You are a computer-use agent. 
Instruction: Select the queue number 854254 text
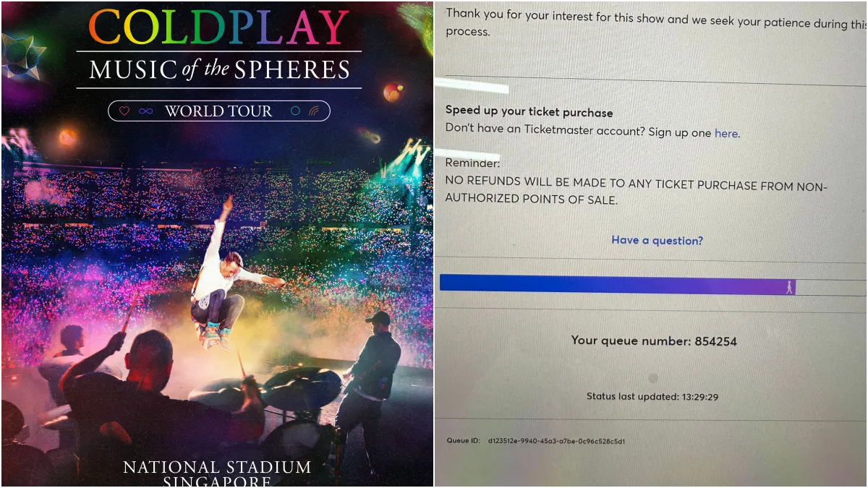click(654, 341)
